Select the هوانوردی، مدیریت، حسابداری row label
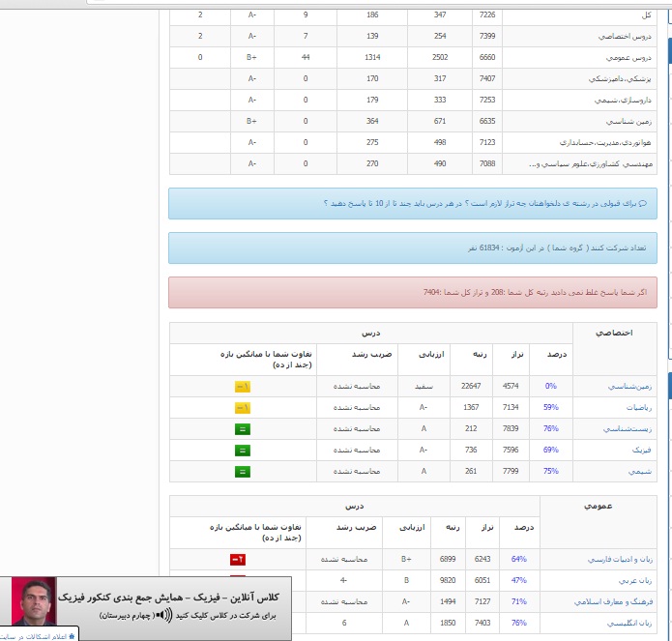The height and width of the screenshot is (641, 672). [605, 143]
